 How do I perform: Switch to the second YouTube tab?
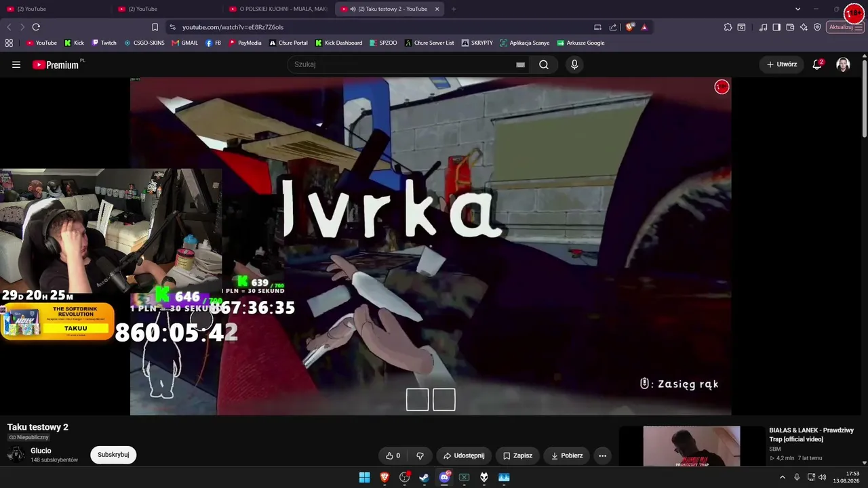click(167, 9)
